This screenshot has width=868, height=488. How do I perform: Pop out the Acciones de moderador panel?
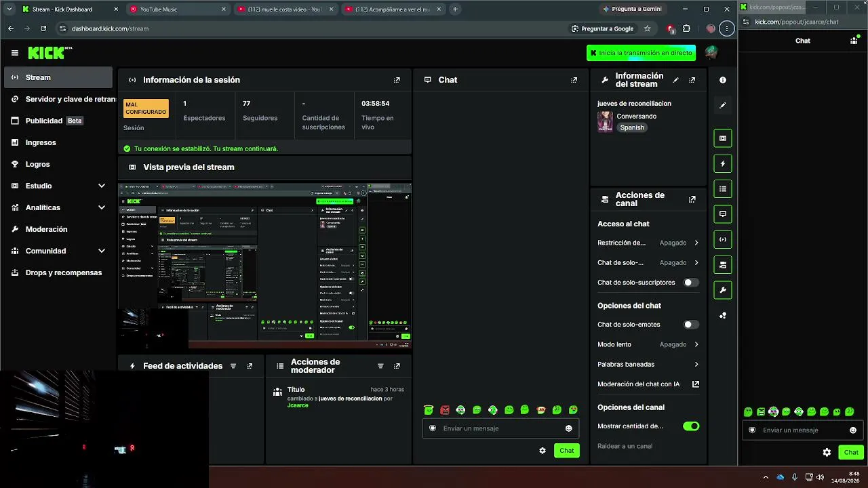pyautogui.click(x=397, y=366)
